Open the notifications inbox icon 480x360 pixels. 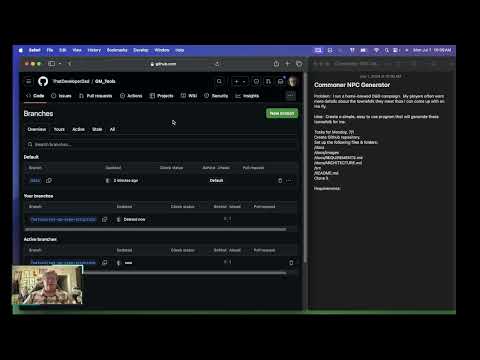tap(280, 81)
